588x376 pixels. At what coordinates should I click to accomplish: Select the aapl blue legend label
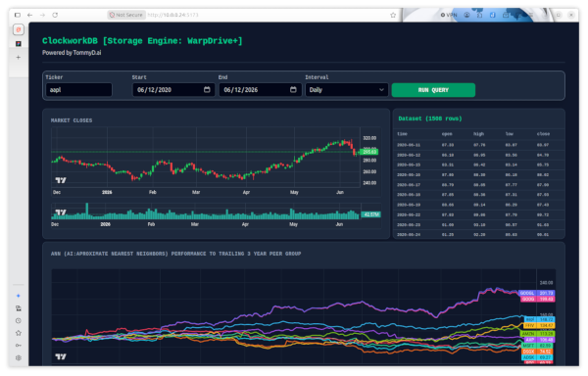pyautogui.click(x=539, y=319)
